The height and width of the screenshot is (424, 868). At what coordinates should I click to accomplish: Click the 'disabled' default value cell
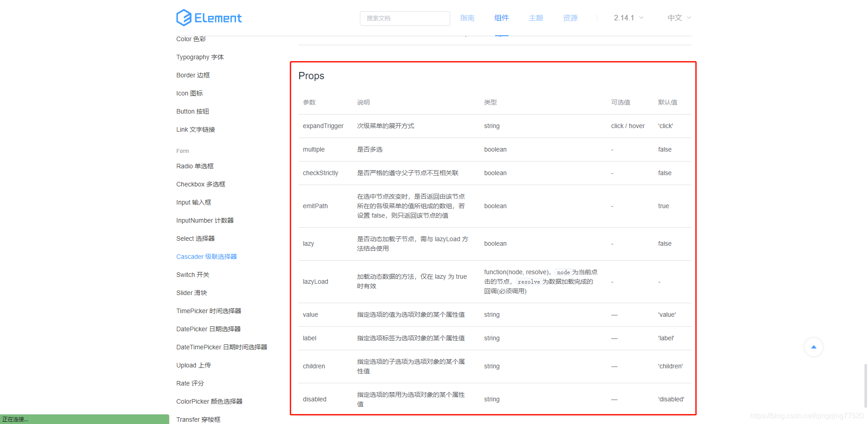click(x=671, y=399)
